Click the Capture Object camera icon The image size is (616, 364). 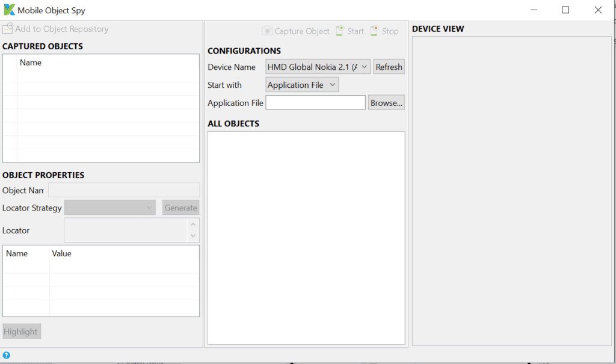click(x=267, y=31)
